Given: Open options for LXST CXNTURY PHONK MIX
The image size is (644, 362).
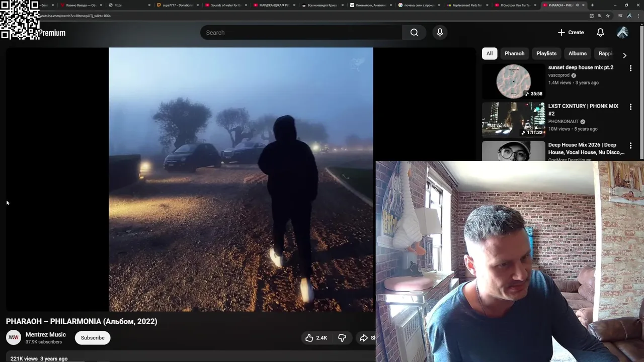Looking at the screenshot, I should point(630,107).
